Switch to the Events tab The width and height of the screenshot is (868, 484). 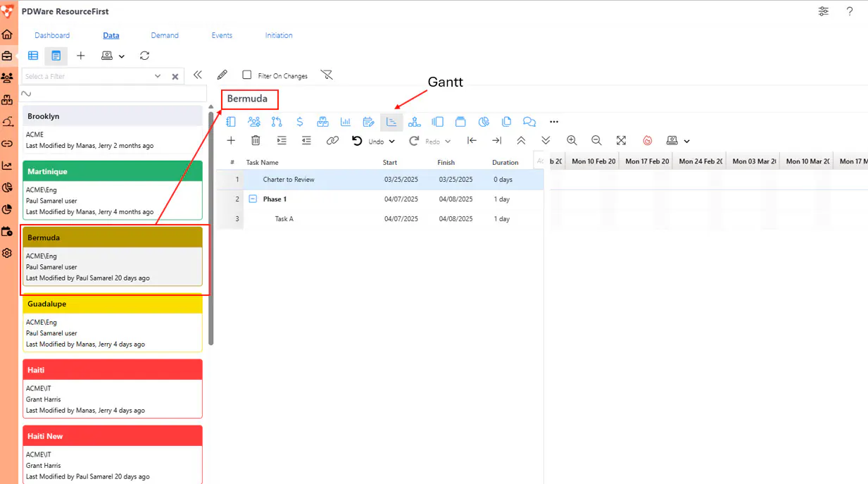tap(222, 35)
